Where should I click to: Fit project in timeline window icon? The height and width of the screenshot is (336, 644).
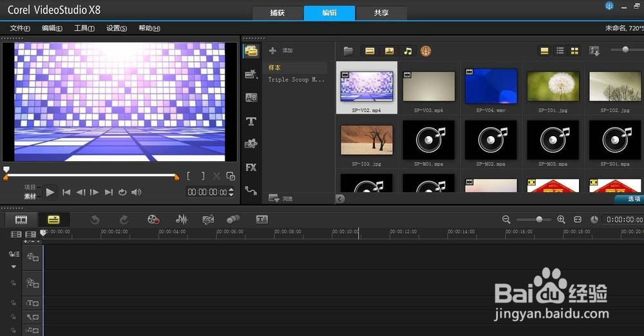578,220
